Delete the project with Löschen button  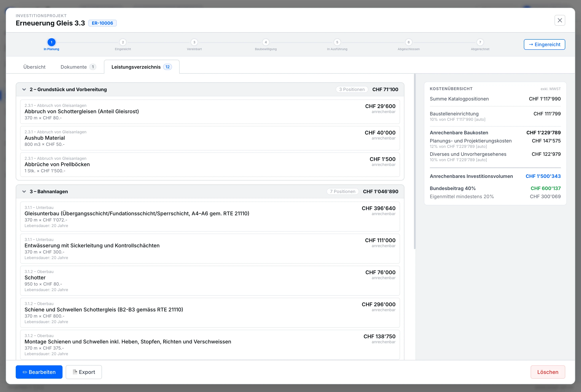tap(548, 372)
